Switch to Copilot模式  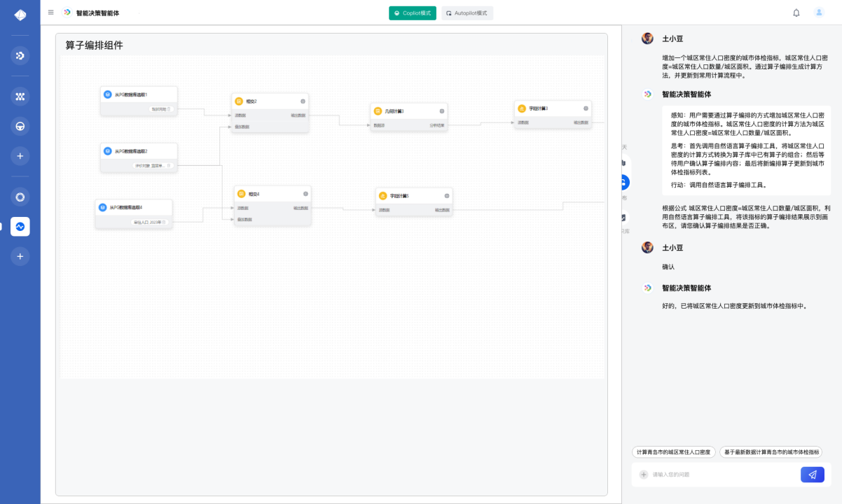click(413, 13)
